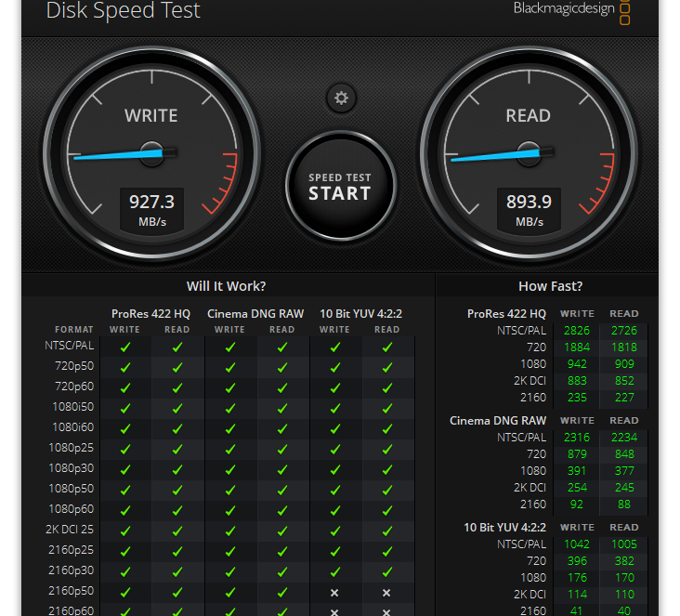Image resolution: width=680 pixels, height=616 pixels.
Task: Click the checkmark for 2160p50 Cinema DNG RAW write
Action: [x=230, y=592]
